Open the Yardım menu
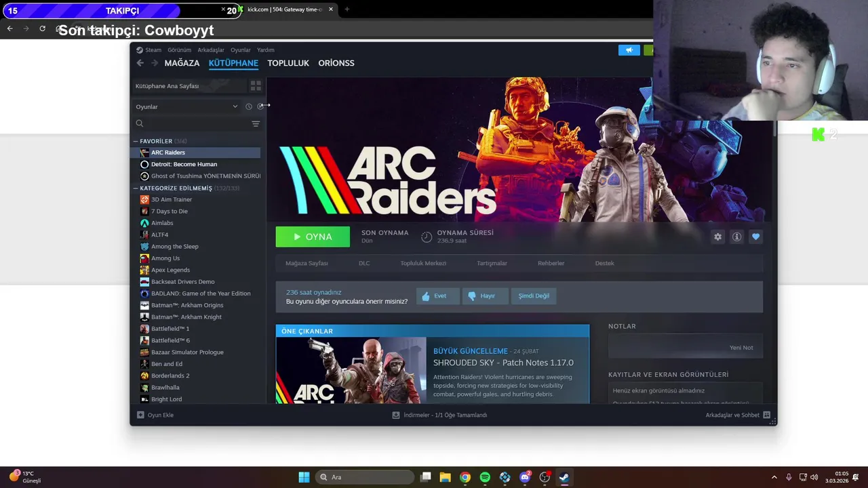 (x=266, y=50)
